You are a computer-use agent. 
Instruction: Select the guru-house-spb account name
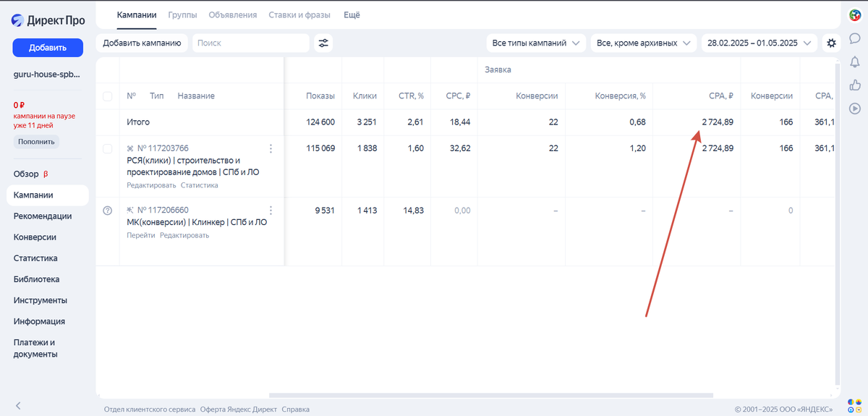[47, 75]
